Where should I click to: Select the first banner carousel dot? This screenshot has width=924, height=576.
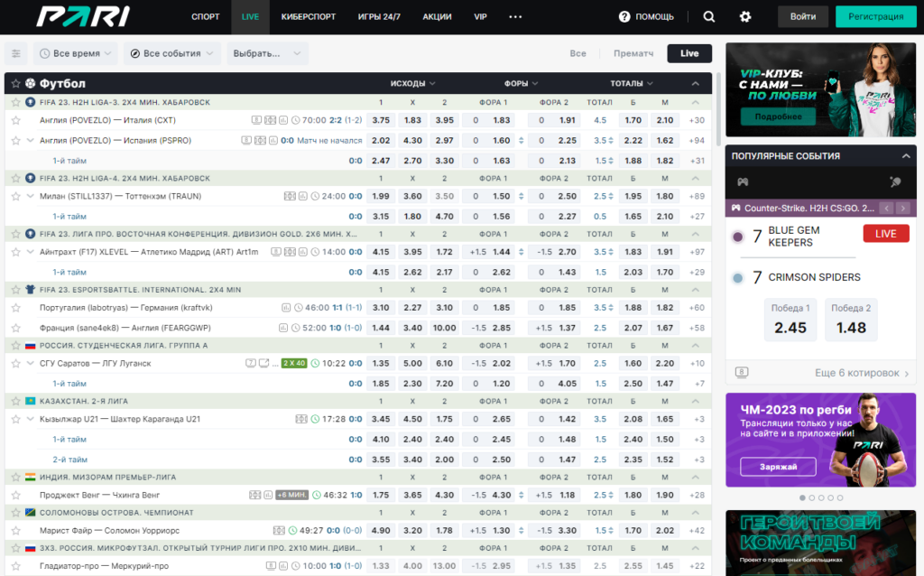coord(802,497)
